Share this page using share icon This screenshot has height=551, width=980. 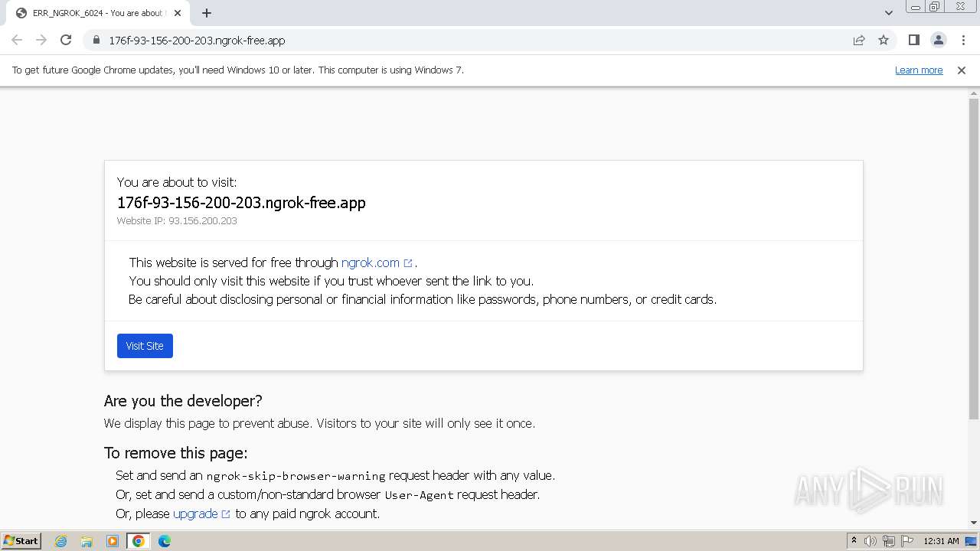pyautogui.click(x=859, y=41)
